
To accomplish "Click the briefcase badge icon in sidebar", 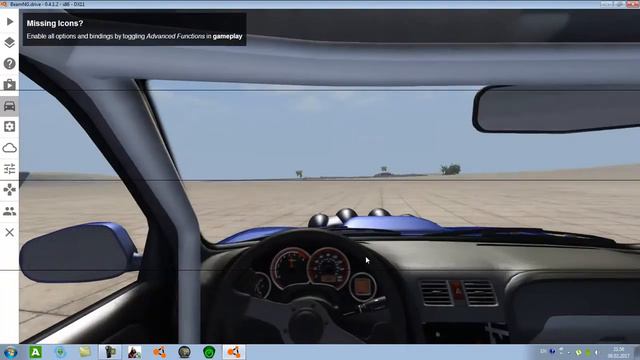I will pos(9,84).
